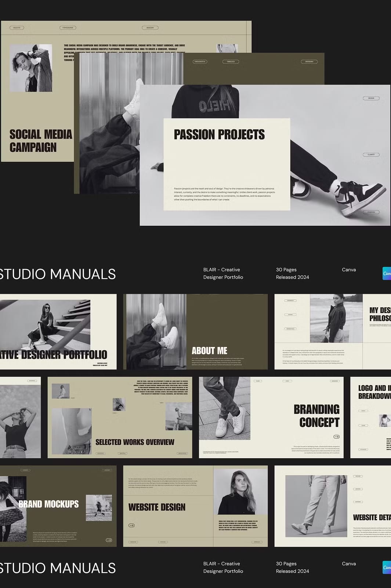Click the Canva logo icon in bottom footer
The width and height of the screenshot is (391, 588).
pyautogui.click(x=387, y=567)
